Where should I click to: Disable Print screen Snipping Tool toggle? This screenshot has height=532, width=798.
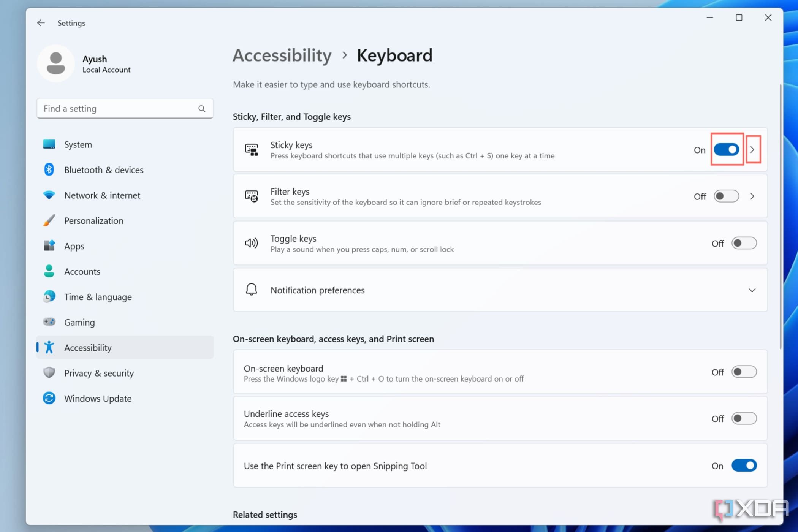744,466
